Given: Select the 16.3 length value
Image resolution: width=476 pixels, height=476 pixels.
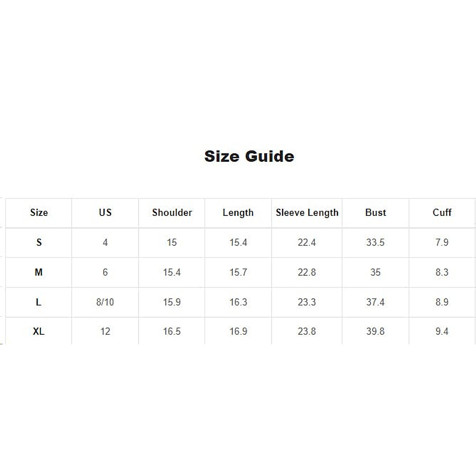Looking at the screenshot, I should (x=238, y=302).
